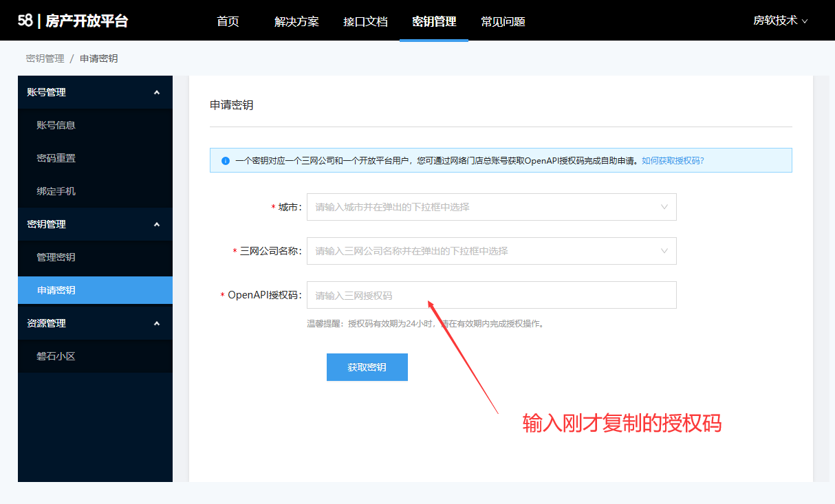835x504 pixels.
Task: Go to 接口文档 in top navigation
Action: pos(365,21)
